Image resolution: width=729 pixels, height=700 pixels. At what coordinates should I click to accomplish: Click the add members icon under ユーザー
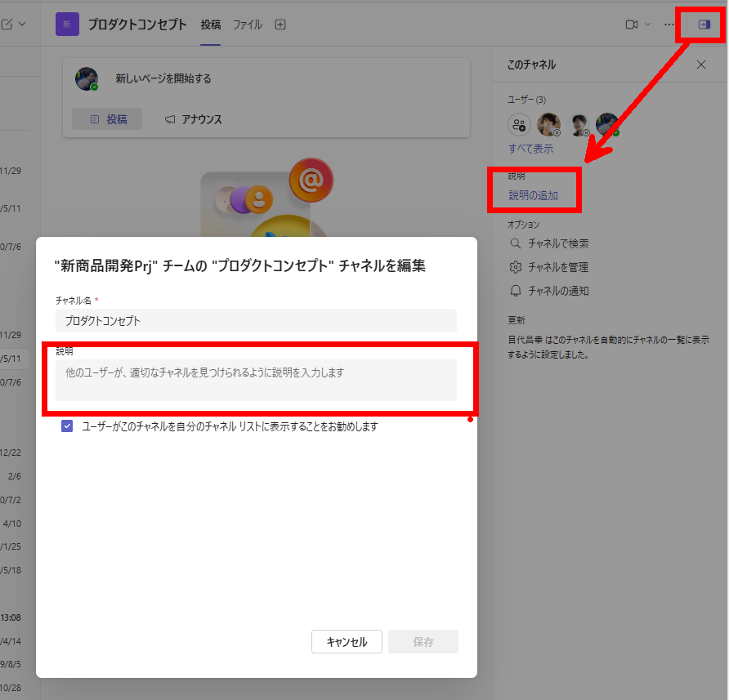[x=519, y=125]
